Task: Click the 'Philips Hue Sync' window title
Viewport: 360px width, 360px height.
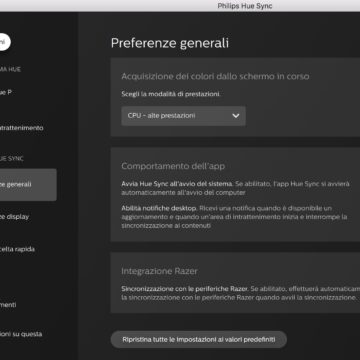Action: pos(245,6)
